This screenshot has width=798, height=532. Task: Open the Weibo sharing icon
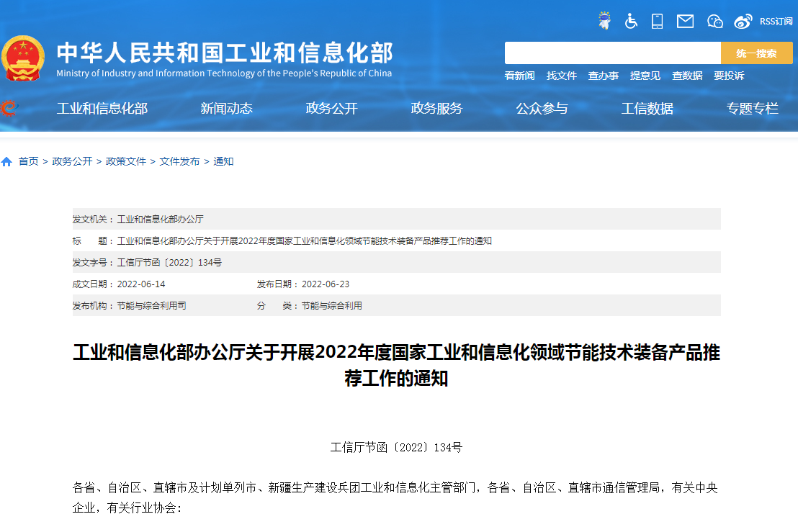click(743, 21)
